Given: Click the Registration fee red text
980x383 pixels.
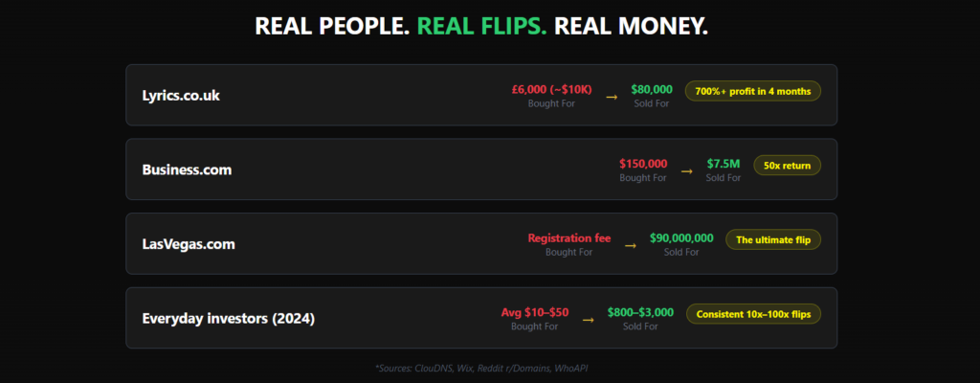Looking at the screenshot, I should [568, 237].
